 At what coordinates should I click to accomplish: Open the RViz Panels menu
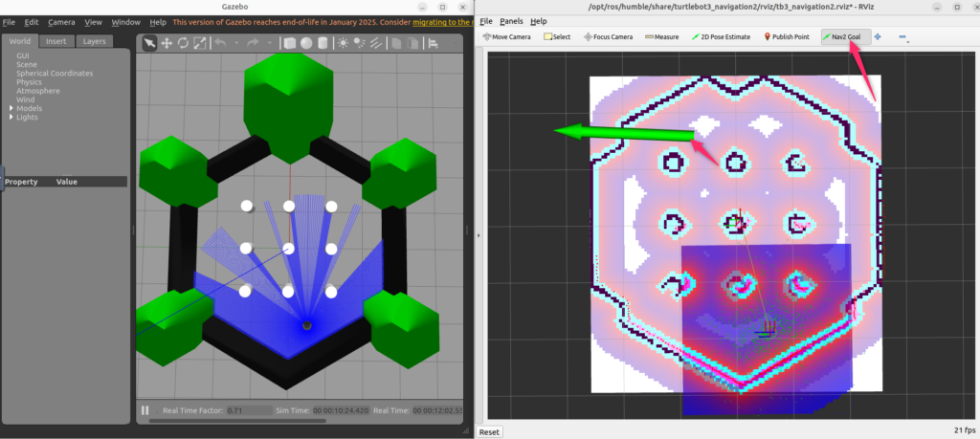[x=511, y=20]
